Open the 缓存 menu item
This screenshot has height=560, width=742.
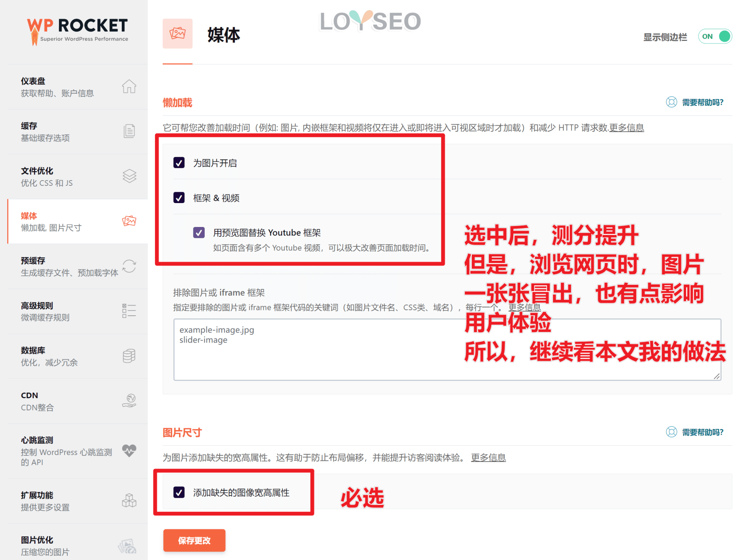pos(78,132)
